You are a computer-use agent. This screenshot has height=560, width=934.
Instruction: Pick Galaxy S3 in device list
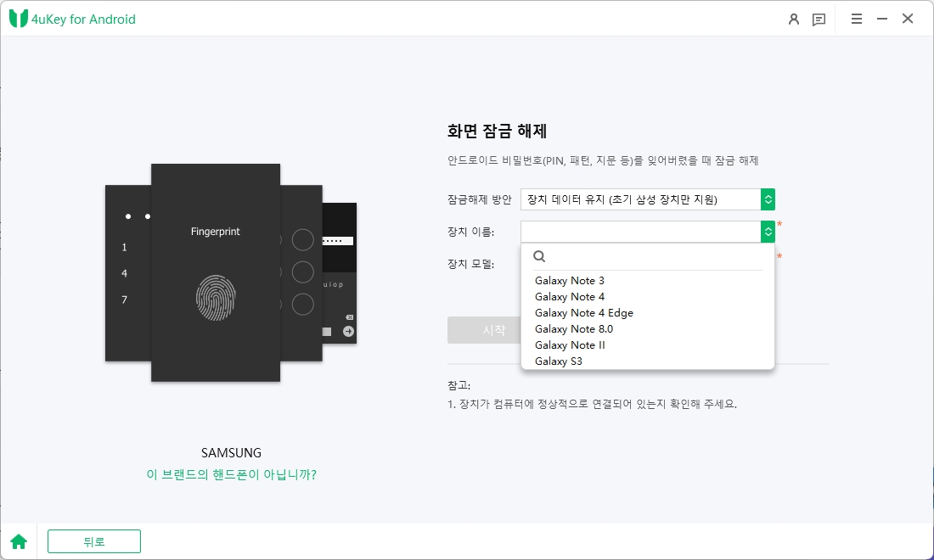click(558, 361)
